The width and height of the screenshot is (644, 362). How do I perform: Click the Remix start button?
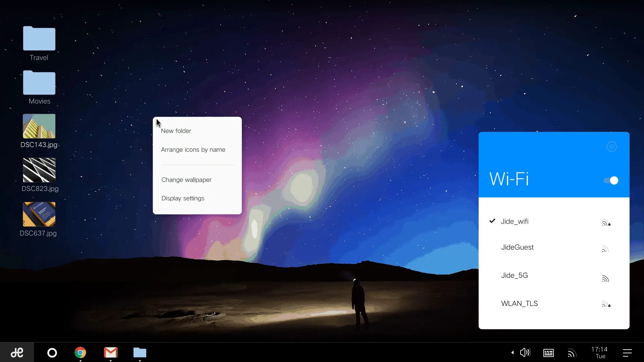click(x=17, y=352)
